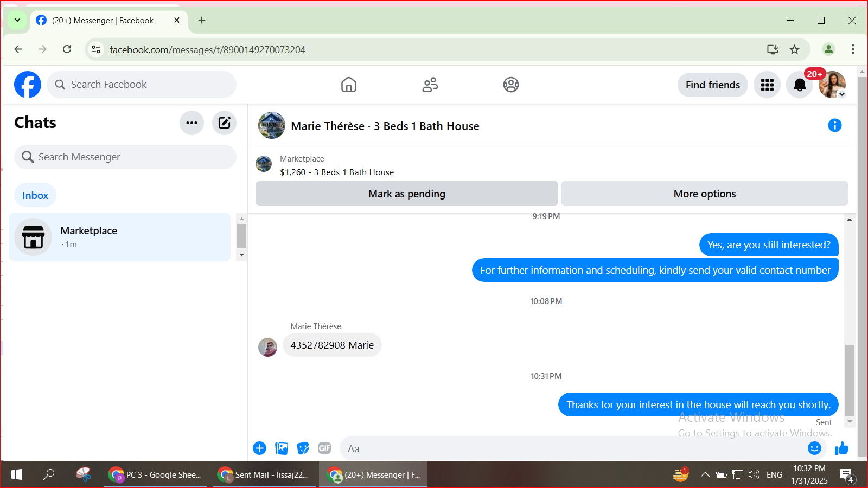Open Windows taskbar search

click(x=49, y=474)
